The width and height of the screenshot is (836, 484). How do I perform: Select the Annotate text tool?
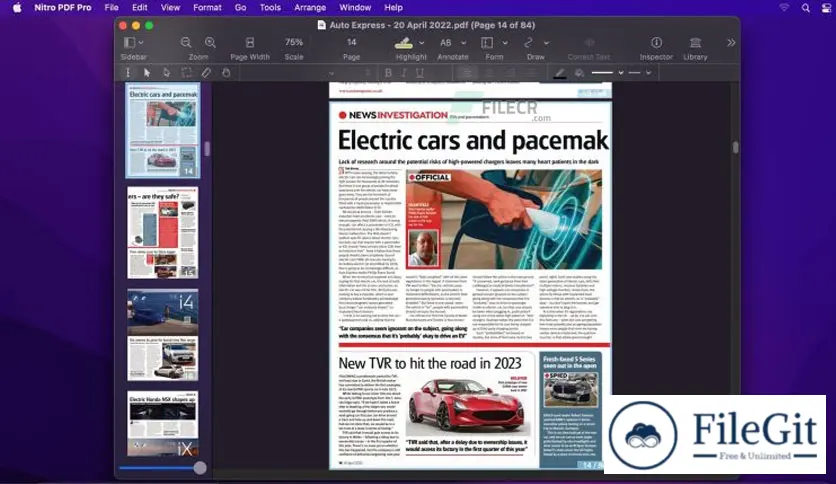click(x=446, y=43)
